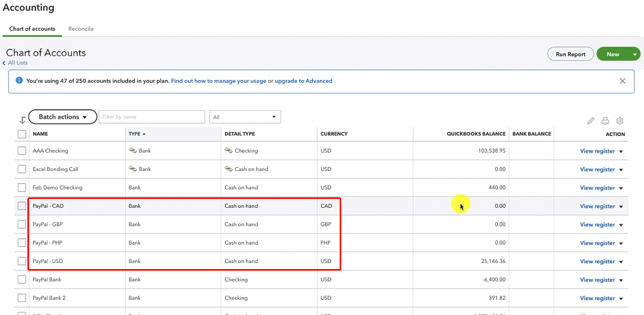
Task: Click the Feb Demo Checking account name
Action: point(57,187)
